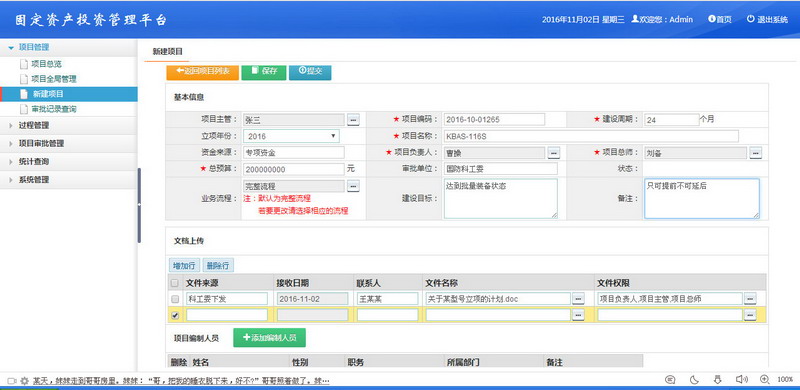The height and width of the screenshot is (390, 800).
Task: Click browser download arrow icon
Action: click(718, 379)
